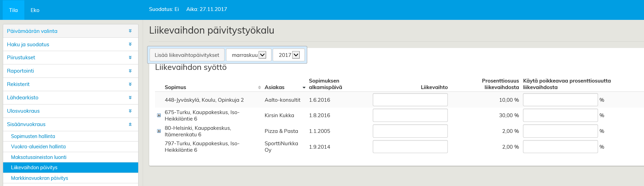Click the deviating percentage field for Pizza & Pasta
Screen dimensions: 644x186
[x=560, y=131]
